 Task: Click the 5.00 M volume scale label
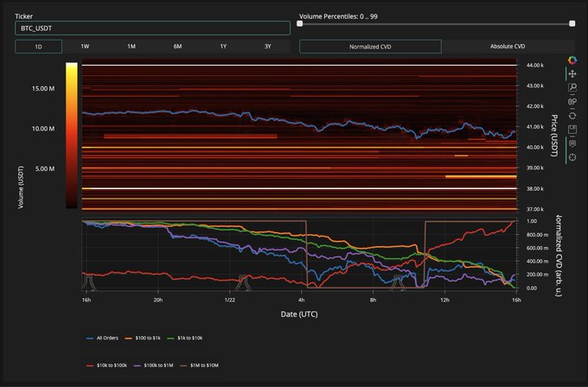45,169
